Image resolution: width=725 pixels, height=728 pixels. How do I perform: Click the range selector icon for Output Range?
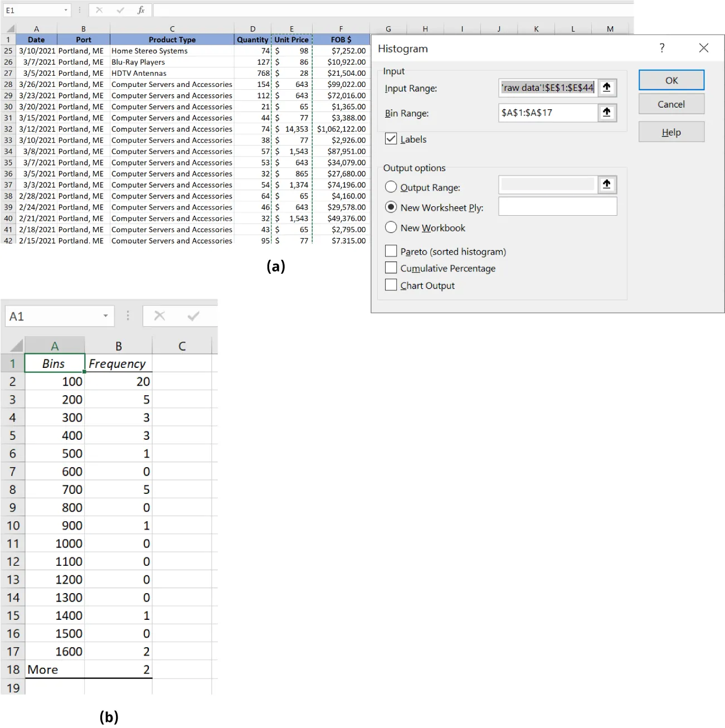click(607, 185)
